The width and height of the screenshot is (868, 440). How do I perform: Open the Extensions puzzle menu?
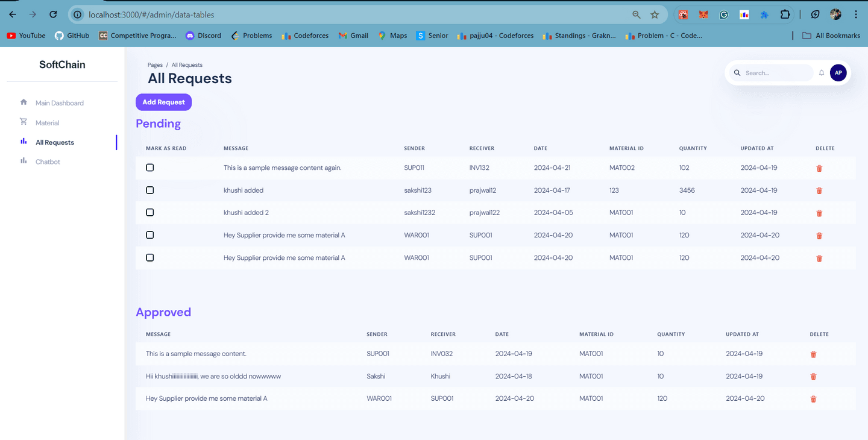tap(785, 14)
